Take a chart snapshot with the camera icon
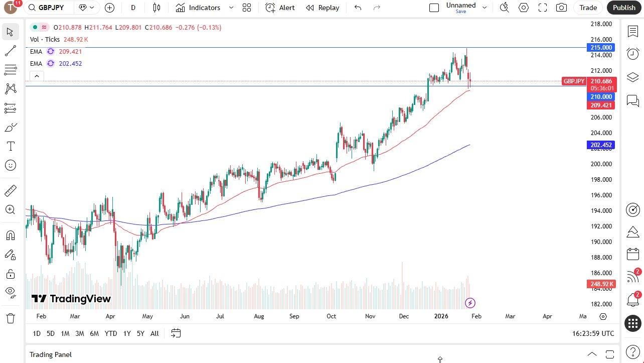Viewport: 644px width, 363px height. pyautogui.click(x=561, y=8)
